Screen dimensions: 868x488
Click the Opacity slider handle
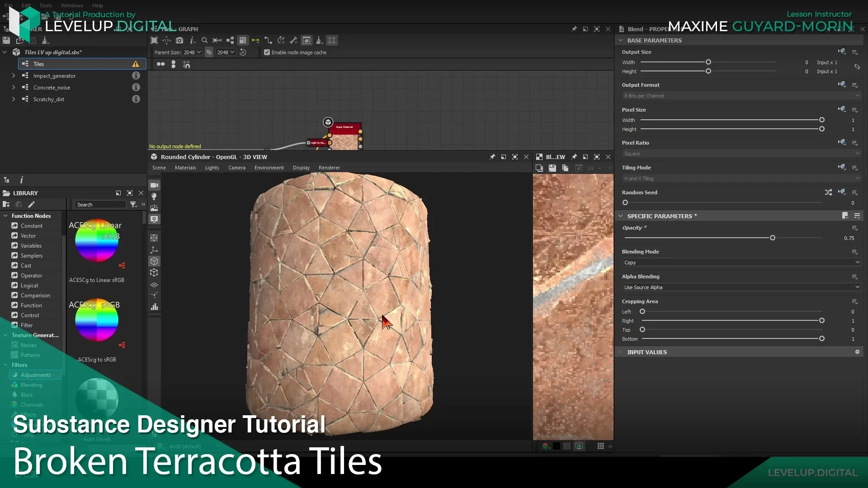[773, 238]
